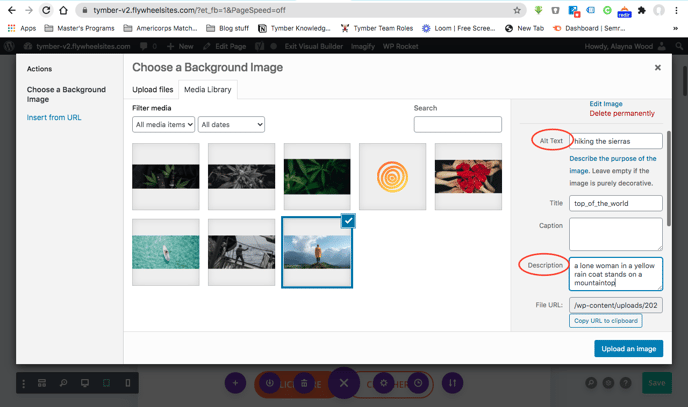Click the Delete permanently link
Screen dimensions: 688x407
[x=623, y=113]
